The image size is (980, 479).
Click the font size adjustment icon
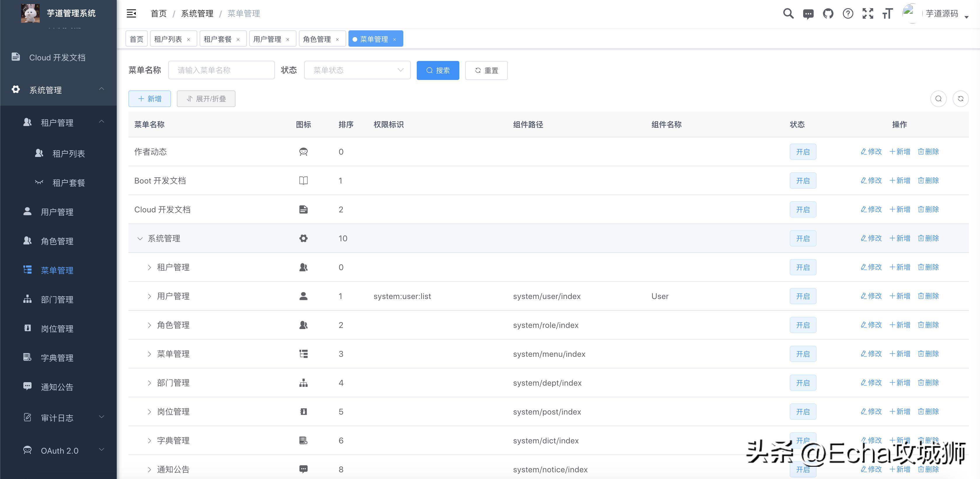[x=887, y=13]
